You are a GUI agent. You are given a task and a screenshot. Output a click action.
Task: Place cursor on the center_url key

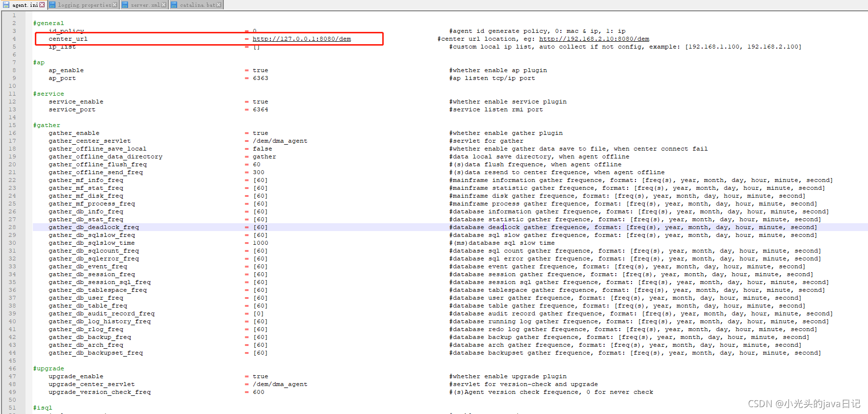pyautogui.click(x=68, y=39)
